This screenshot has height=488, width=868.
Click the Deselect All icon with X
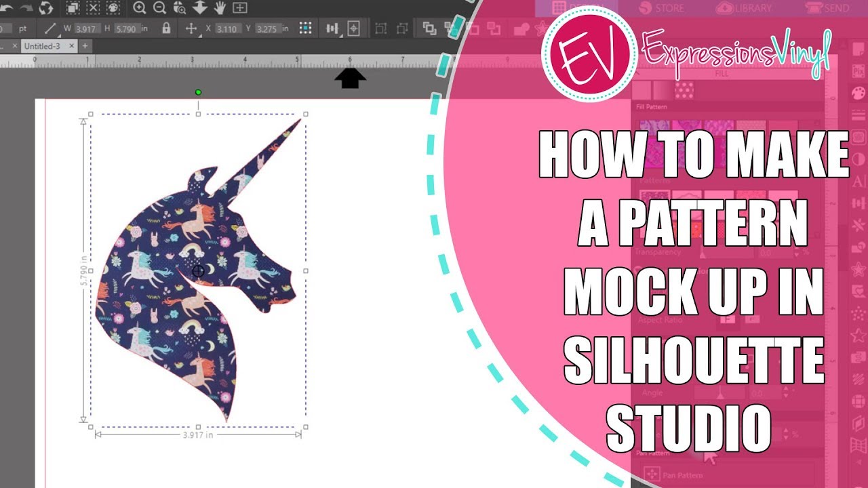(x=94, y=8)
